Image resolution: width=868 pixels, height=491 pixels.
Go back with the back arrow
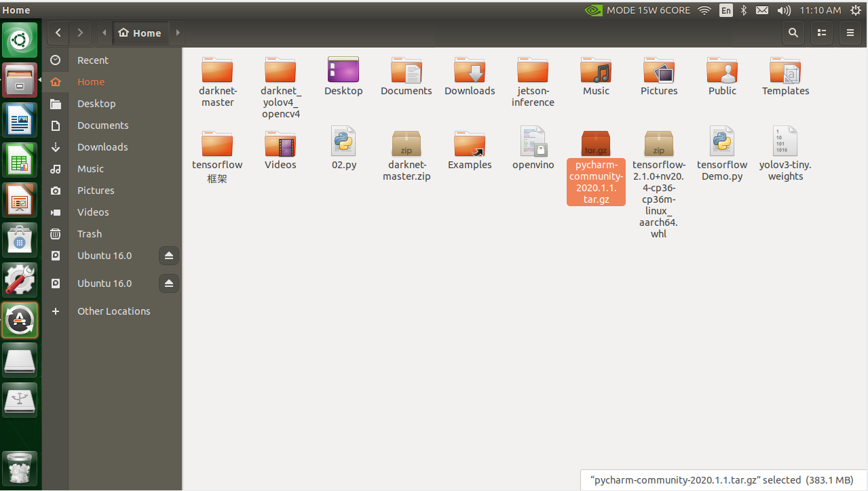(x=58, y=32)
